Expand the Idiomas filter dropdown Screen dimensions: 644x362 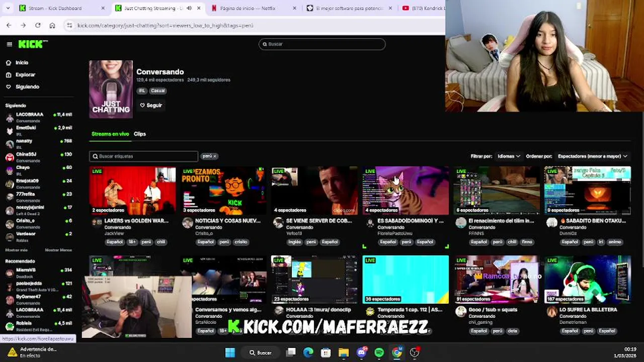coord(508,156)
